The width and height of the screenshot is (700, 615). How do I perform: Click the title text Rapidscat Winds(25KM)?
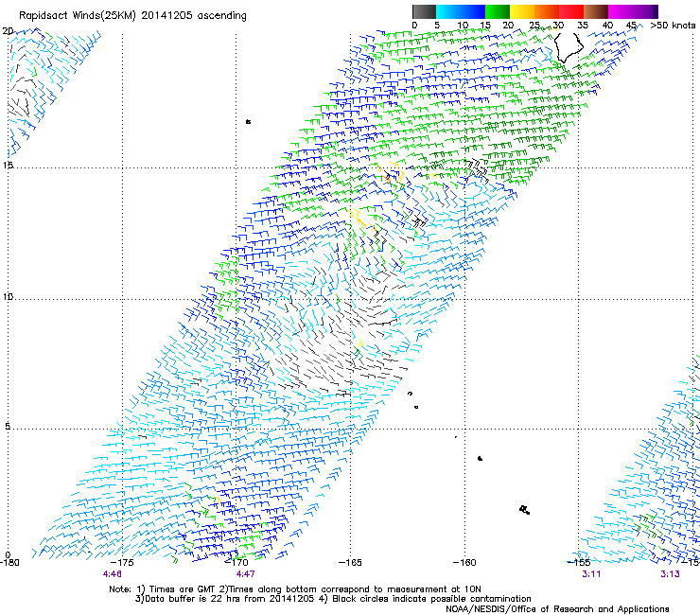click(x=78, y=16)
